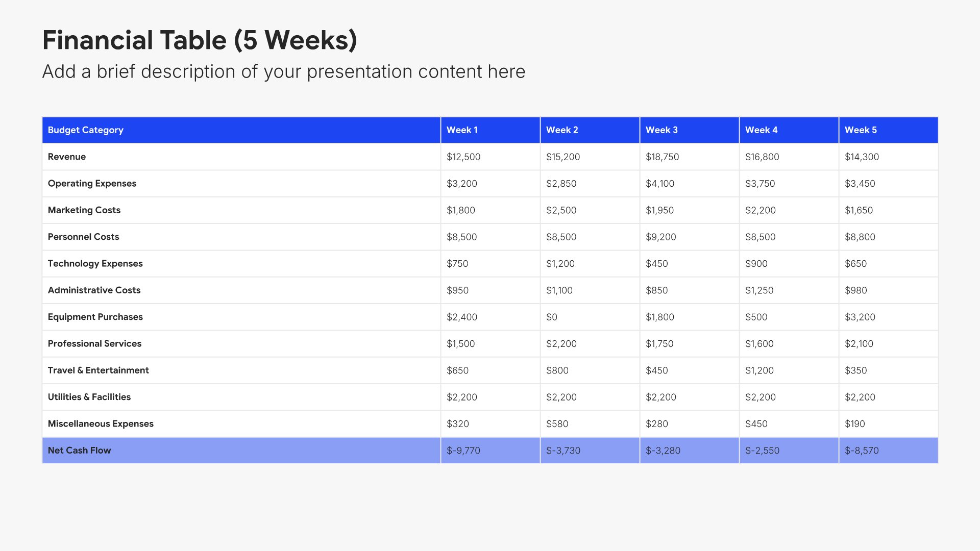Click the Professional Services row label
The image size is (980, 551).
pyautogui.click(x=94, y=343)
